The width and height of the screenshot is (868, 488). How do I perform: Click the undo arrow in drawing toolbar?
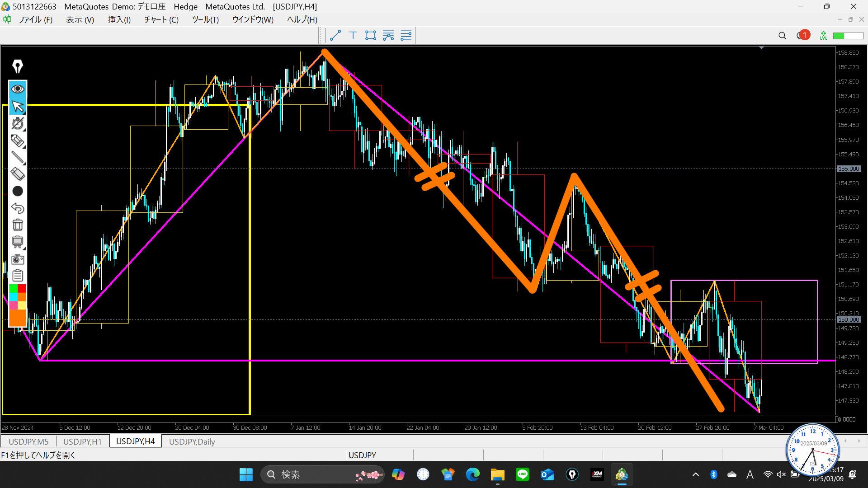pos(18,208)
